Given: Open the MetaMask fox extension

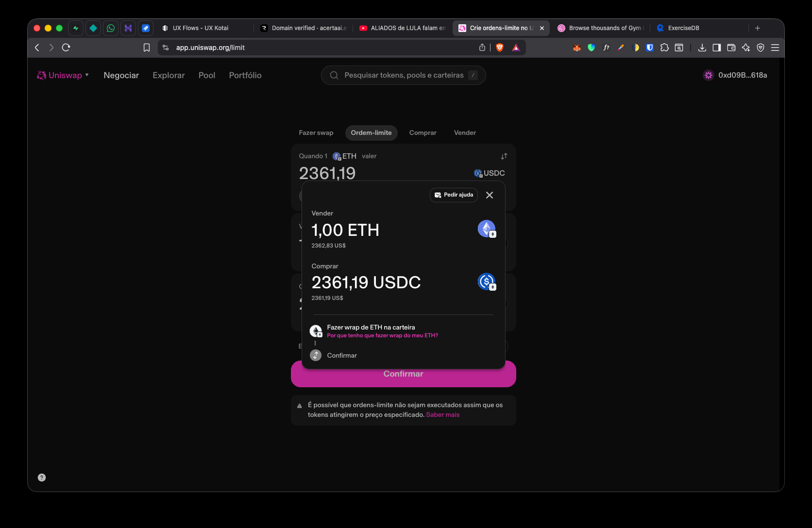Looking at the screenshot, I should click(577, 48).
